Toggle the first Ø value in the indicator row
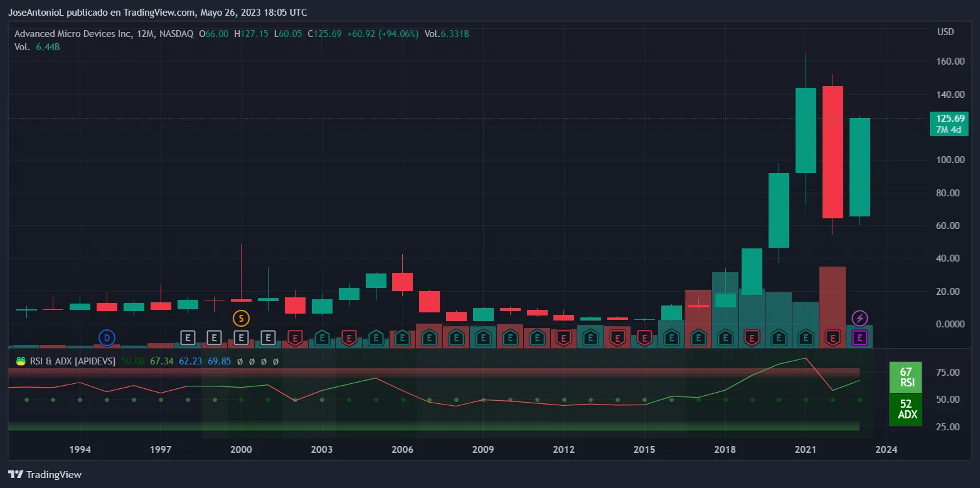This screenshot has width=980, height=488. coord(239,361)
